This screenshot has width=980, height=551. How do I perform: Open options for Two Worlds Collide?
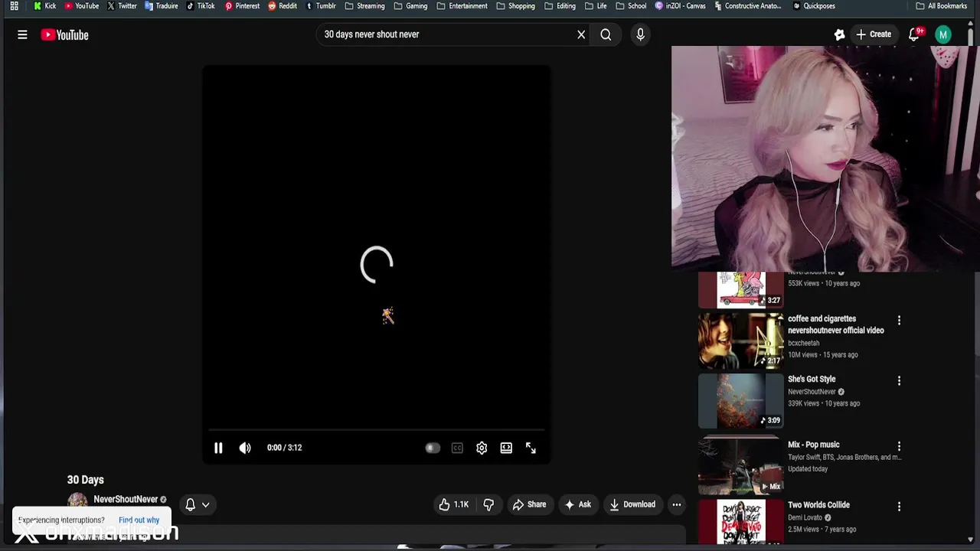click(899, 506)
